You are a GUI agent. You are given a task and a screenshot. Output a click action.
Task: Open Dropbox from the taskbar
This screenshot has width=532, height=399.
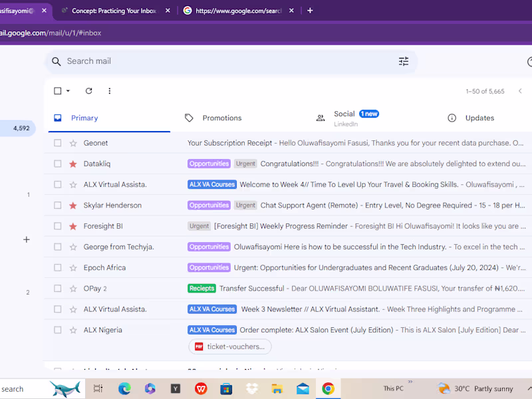click(x=252, y=388)
